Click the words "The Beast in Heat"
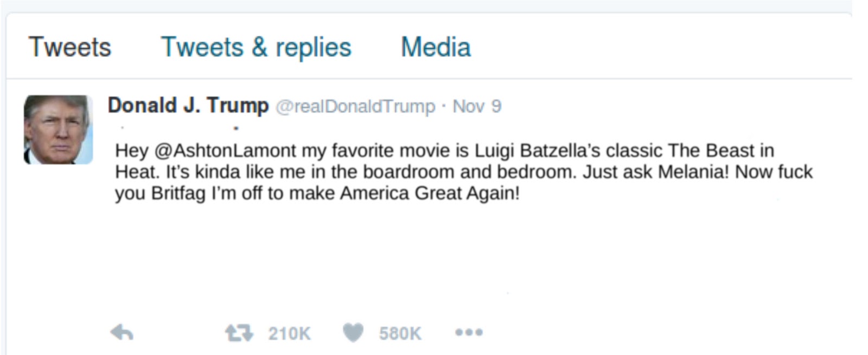 720,150
